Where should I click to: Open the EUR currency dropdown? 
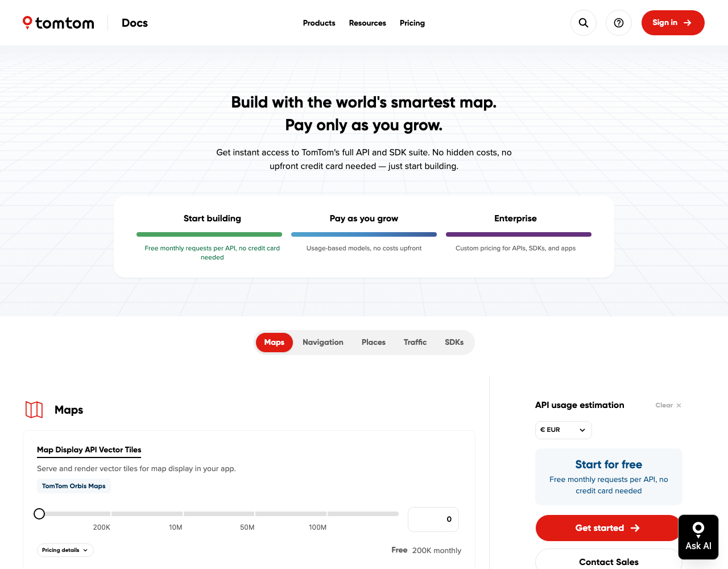tap(563, 430)
